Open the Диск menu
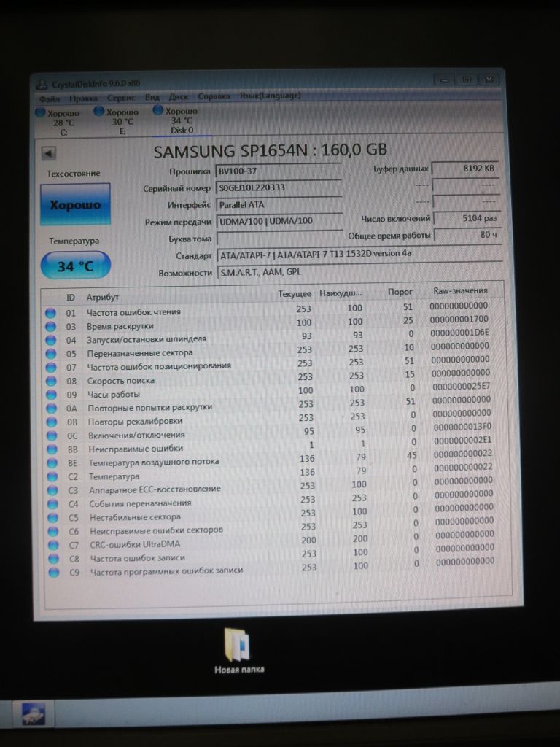Screen dimensions: 560x747 pos(179,97)
